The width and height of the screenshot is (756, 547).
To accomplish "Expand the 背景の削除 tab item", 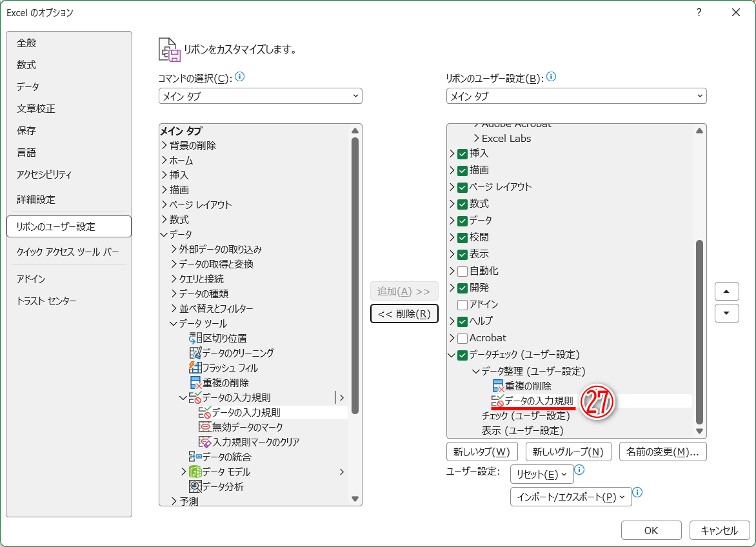I will coord(164,145).
